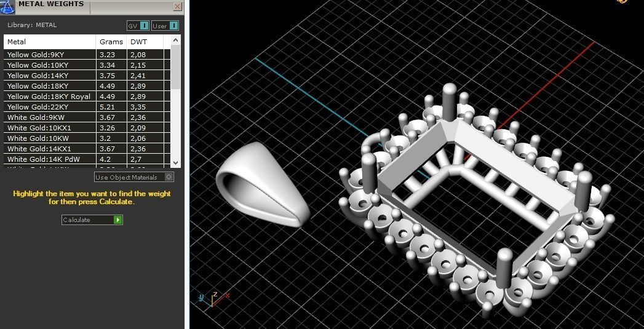
Task: Toggle the GV library switch
Action: pyautogui.click(x=138, y=26)
